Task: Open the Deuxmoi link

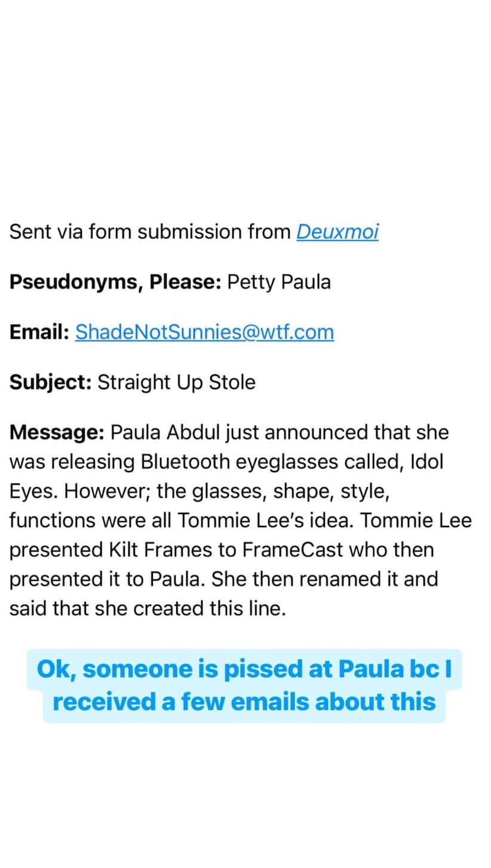Action: pyautogui.click(x=337, y=232)
